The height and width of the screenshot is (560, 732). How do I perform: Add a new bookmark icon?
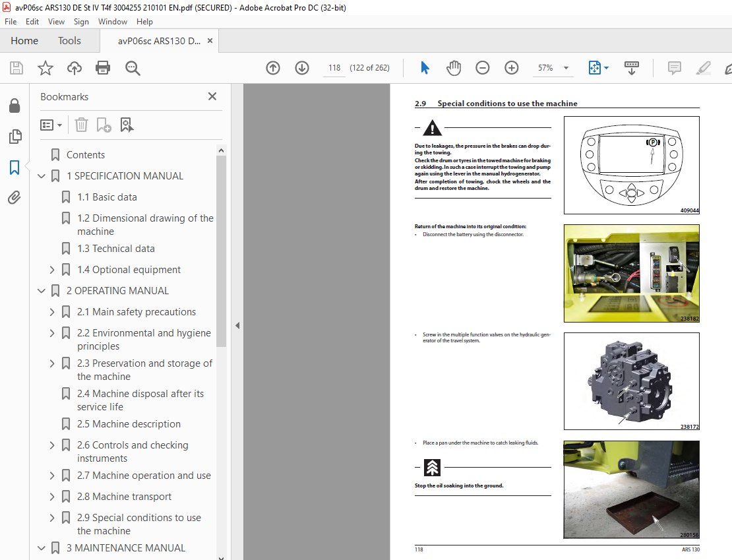pos(104,125)
